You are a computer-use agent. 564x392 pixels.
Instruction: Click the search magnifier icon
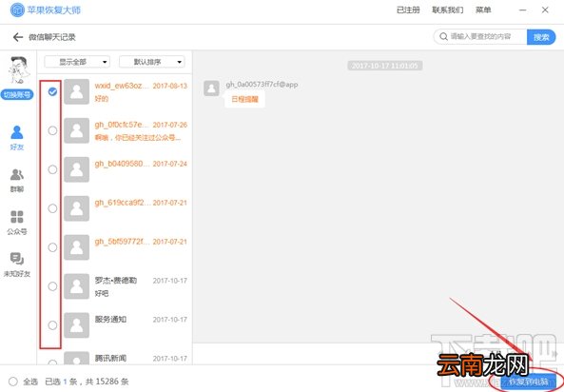click(443, 37)
